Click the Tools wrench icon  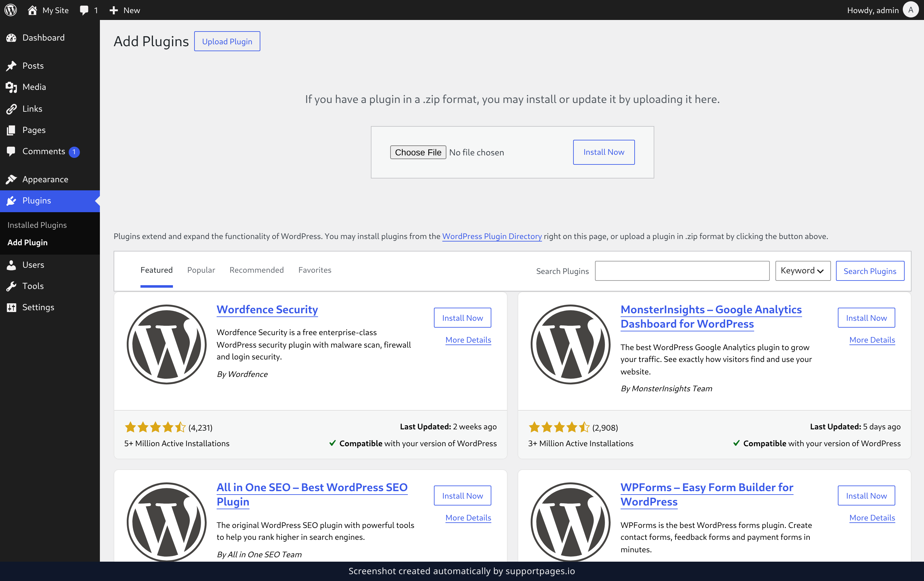12,286
